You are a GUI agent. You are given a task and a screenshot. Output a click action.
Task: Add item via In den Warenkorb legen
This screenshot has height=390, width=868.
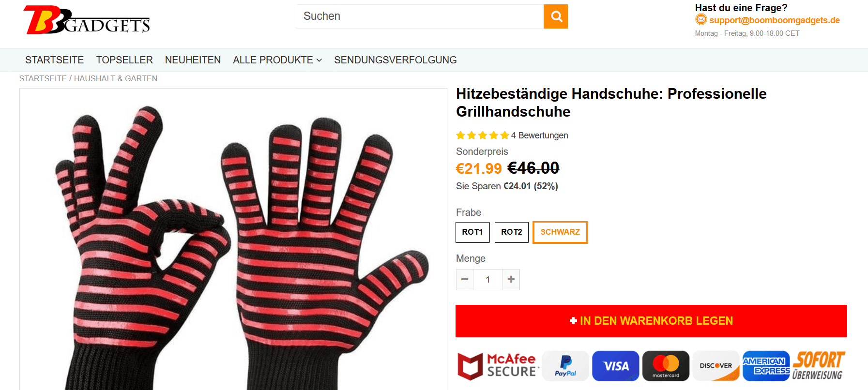click(x=651, y=321)
